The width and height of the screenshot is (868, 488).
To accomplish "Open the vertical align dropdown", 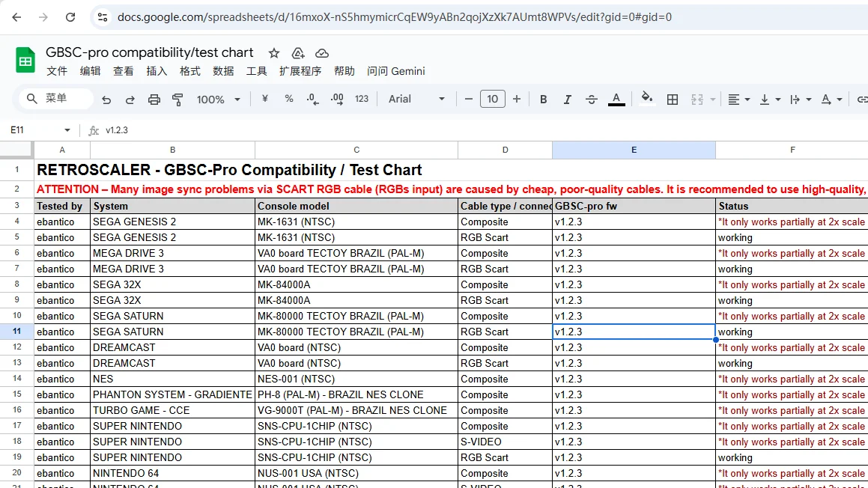I will coord(769,100).
